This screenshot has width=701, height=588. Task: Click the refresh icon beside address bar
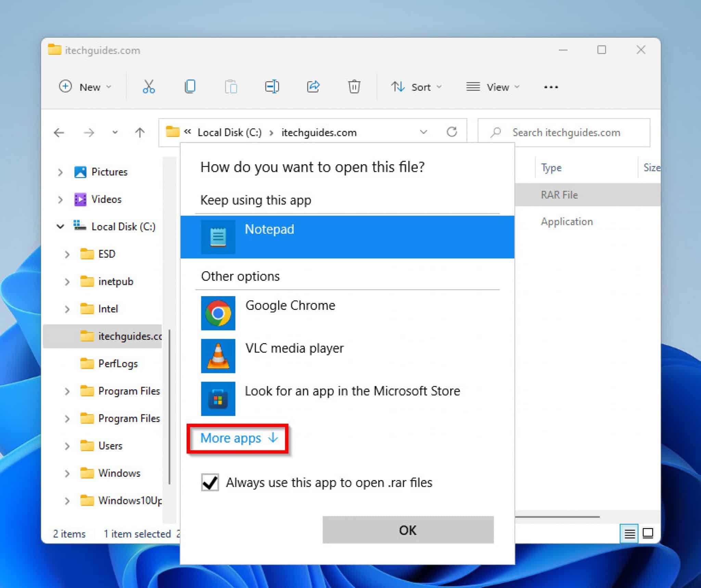(x=452, y=132)
